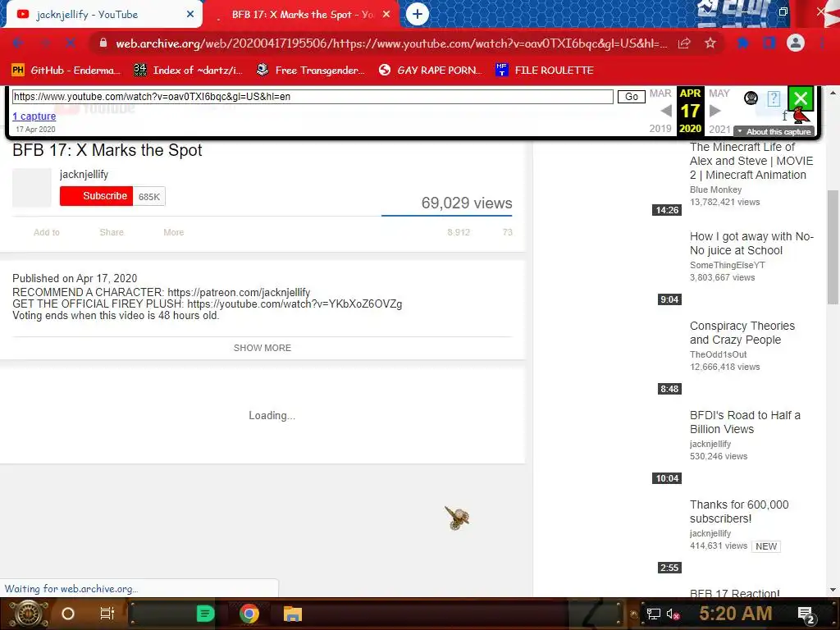Open Task View on the taskbar
Viewport: 840px width, 630px height.
107,614
